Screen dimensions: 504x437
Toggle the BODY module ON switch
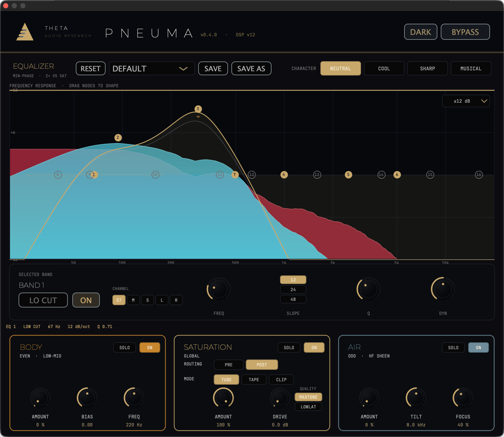pyautogui.click(x=150, y=347)
